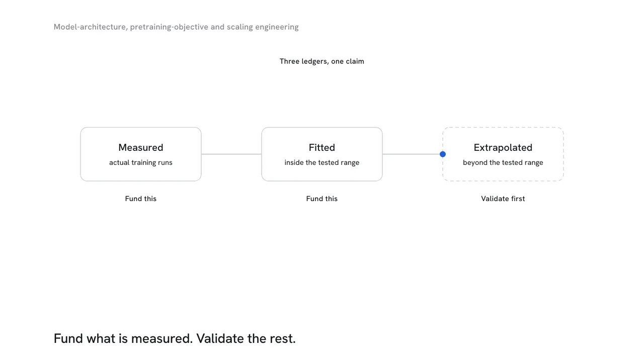Select the Measured box heading
Screen dimensions: 644x362
tap(141, 147)
